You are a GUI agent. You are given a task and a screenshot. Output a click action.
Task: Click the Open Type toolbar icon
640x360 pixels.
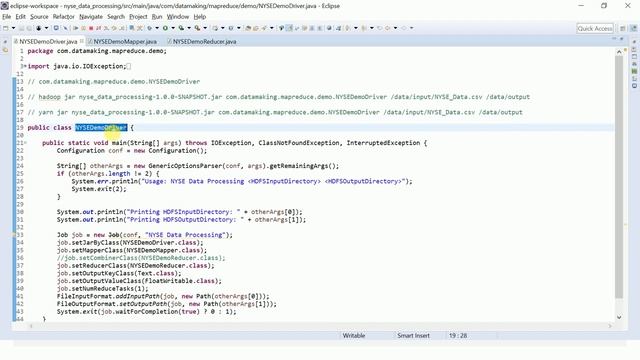248,28
